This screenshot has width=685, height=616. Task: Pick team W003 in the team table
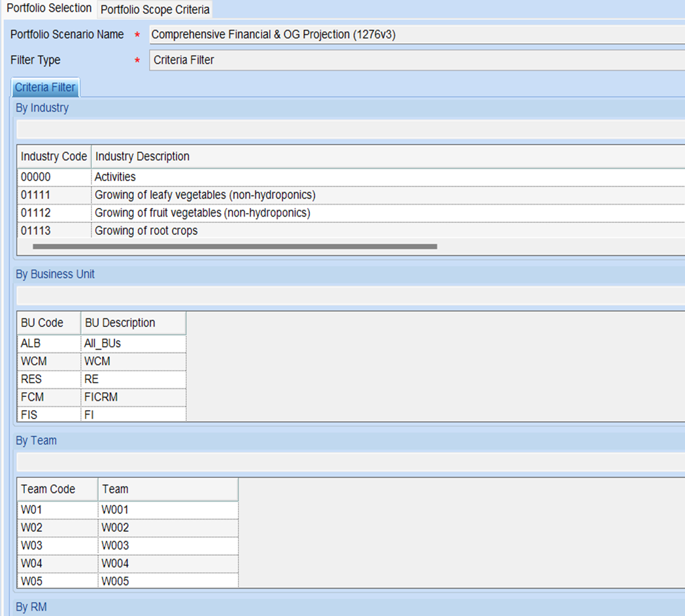pyautogui.click(x=115, y=545)
